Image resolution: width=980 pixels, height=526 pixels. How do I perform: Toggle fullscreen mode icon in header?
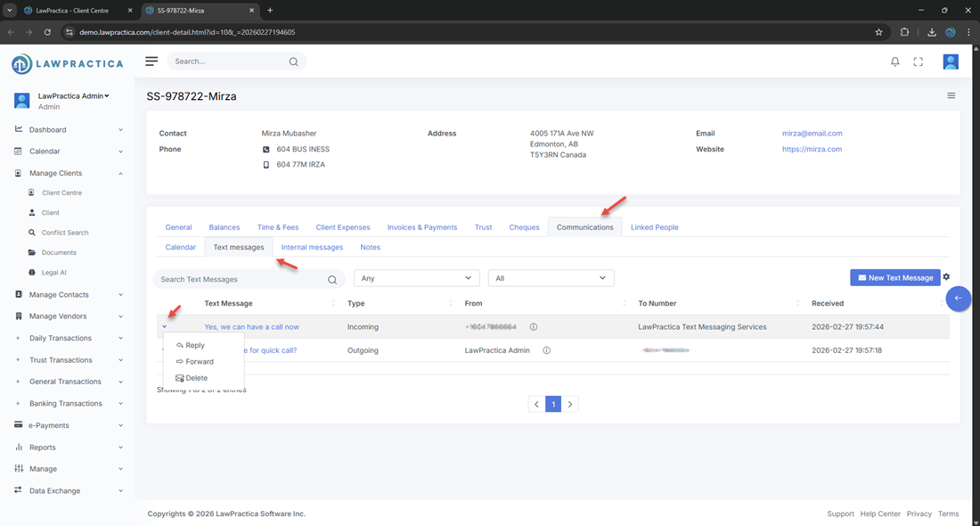(919, 62)
